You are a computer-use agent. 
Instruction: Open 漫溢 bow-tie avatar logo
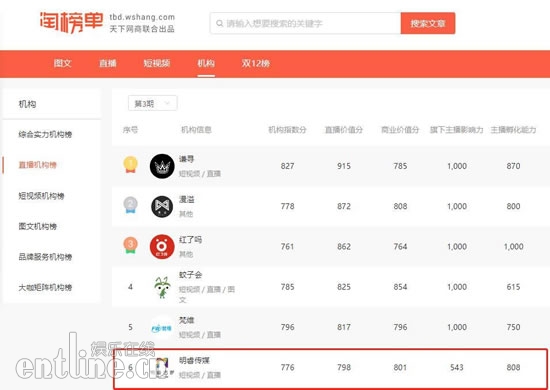point(162,207)
